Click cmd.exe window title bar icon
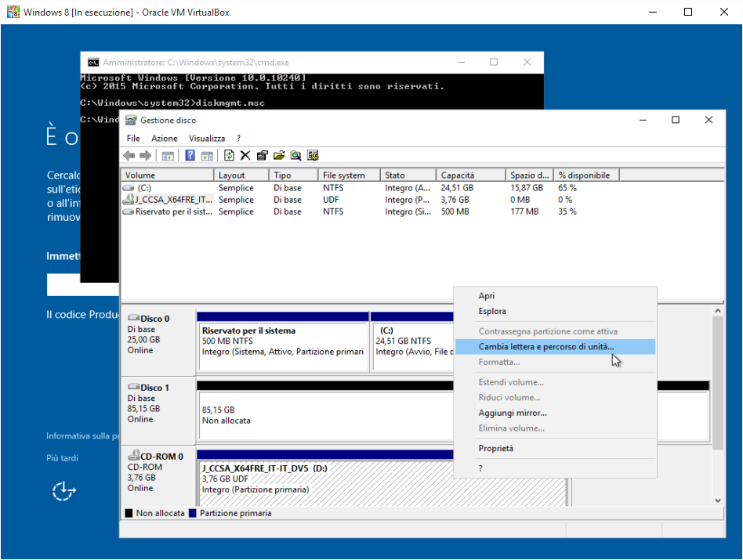743x560 pixels. click(x=93, y=63)
